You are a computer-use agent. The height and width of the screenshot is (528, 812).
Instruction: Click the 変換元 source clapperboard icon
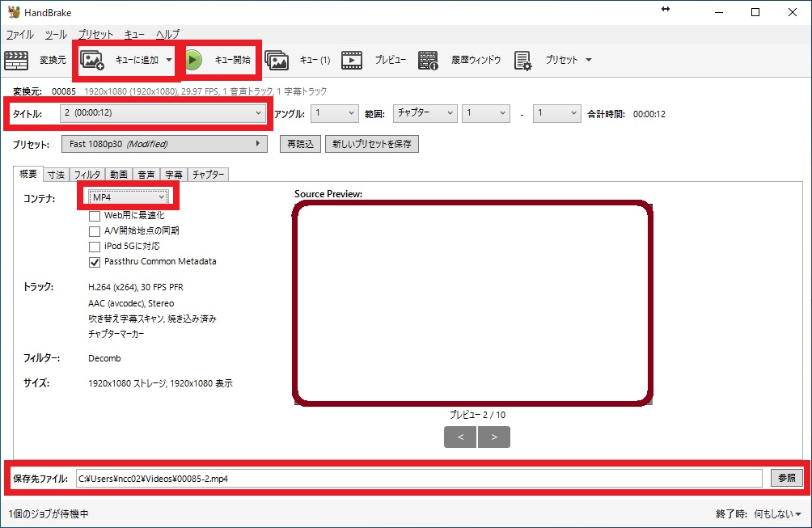[x=16, y=60]
